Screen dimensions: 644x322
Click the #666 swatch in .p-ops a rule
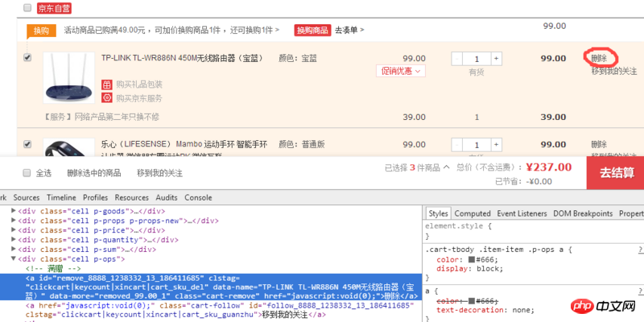tap(471, 260)
